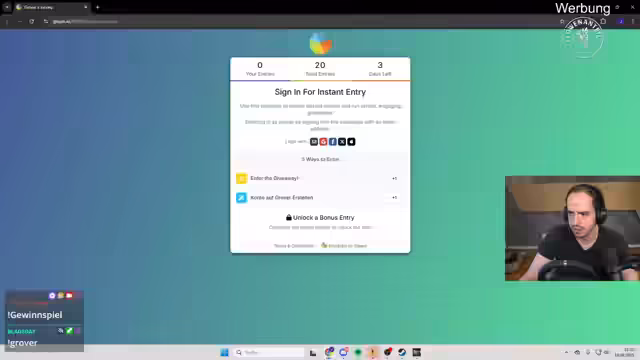The height and width of the screenshot is (360, 640).
Task: Sign in with the last black login icon
Action: (351, 142)
